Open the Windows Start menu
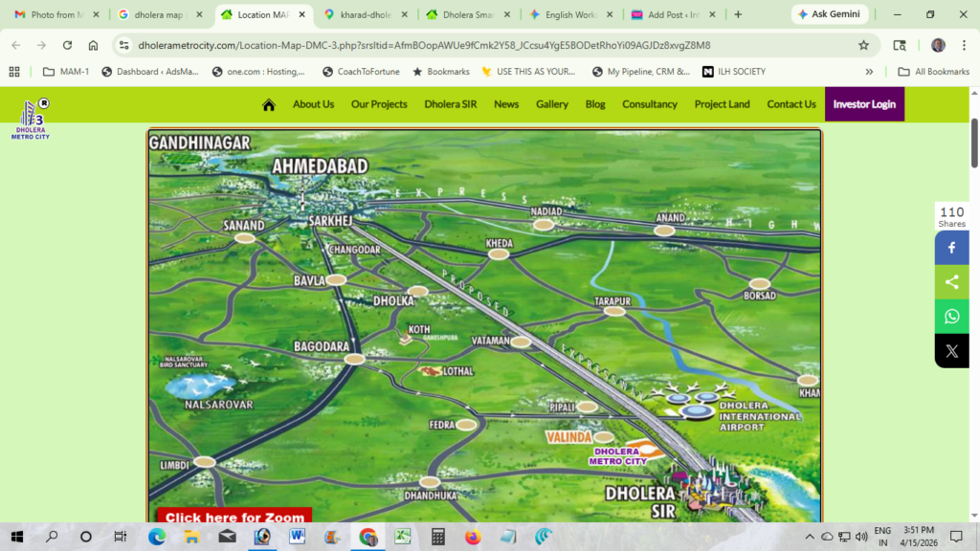This screenshot has width=980, height=551. [x=17, y=537]
